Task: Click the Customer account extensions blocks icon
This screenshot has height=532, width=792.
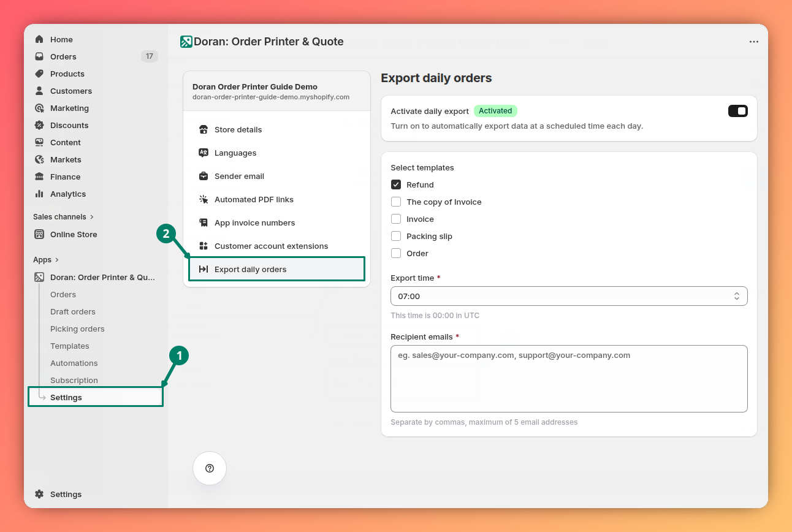Action: [x=204, y=246]
